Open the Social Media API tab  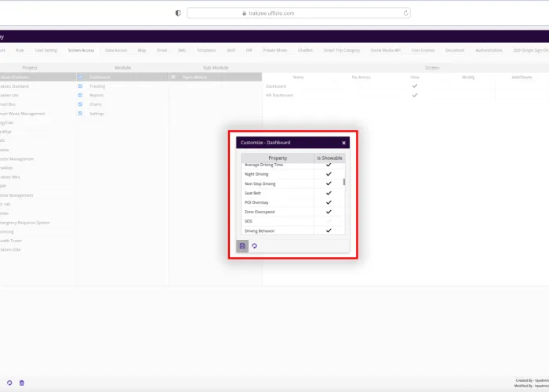(x=386, y=49)
